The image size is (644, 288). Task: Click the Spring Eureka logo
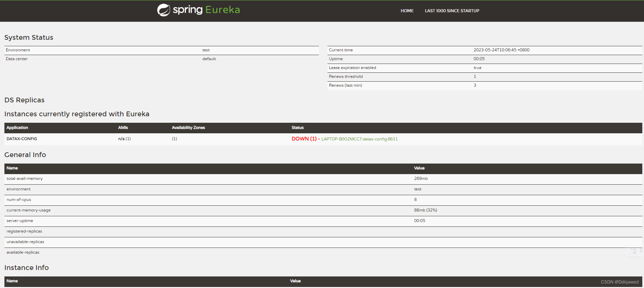[198, 10]
